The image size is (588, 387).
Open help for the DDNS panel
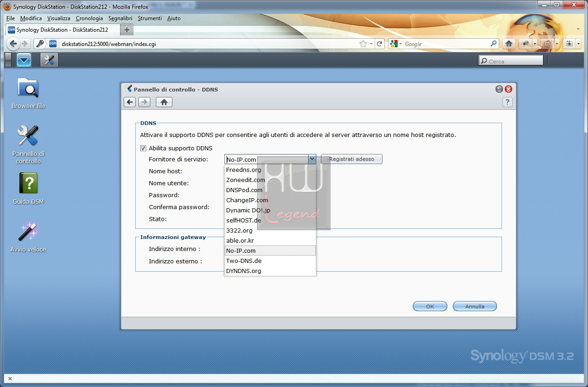tap(507, 102)
